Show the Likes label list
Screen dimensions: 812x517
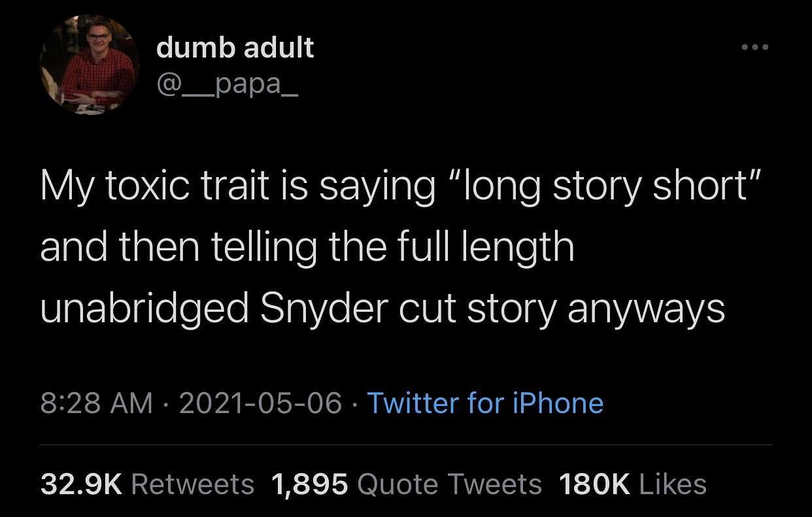coord(673,484)
